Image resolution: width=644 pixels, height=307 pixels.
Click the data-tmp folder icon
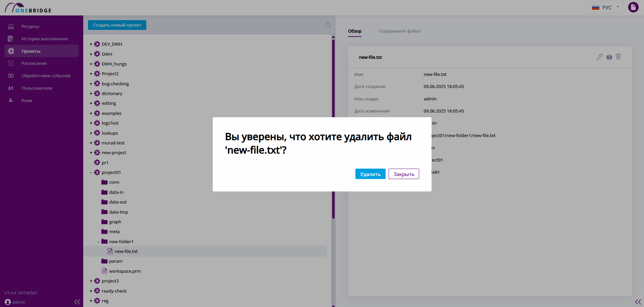[104, 212]
